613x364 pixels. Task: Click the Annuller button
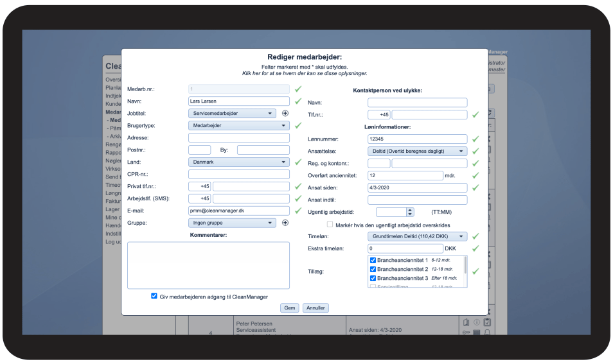(x=315, y=308)
